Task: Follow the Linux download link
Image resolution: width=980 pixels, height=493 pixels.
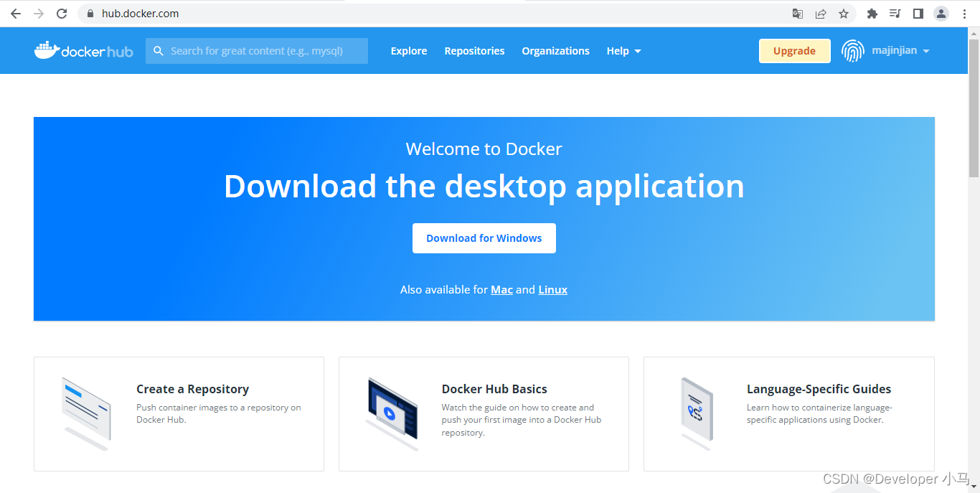Action: pos(552,290)
